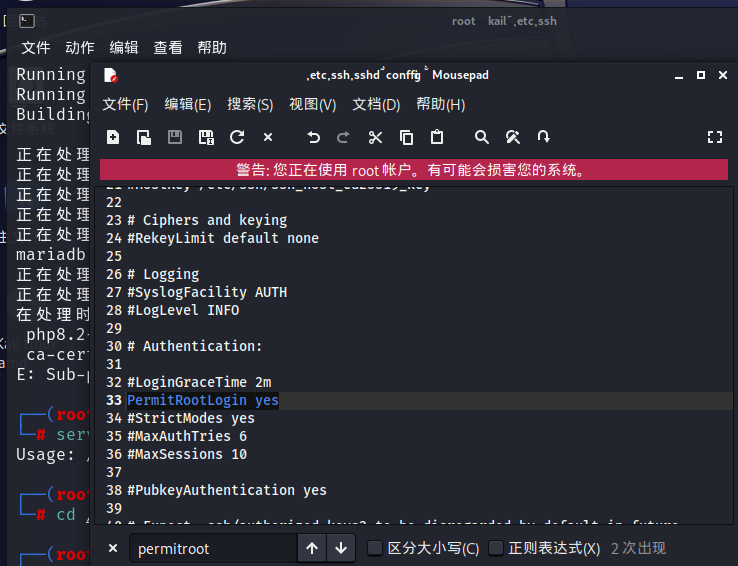Paste from clipboard with the paste icon
Image resolution: width=738 pixels, height=566 pixels.
point(437,137)
